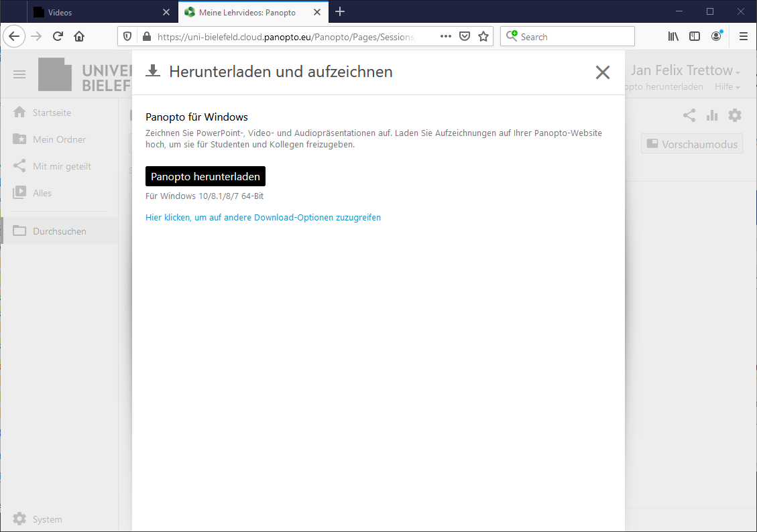757x532 pixels.
Task: Open the Firefox Library icon
Action: click(673, 37)
